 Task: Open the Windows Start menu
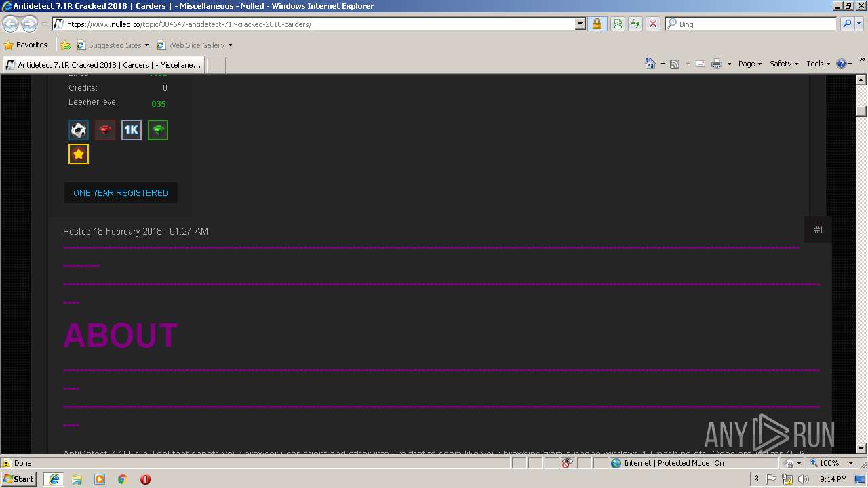(x=19, y=479)
